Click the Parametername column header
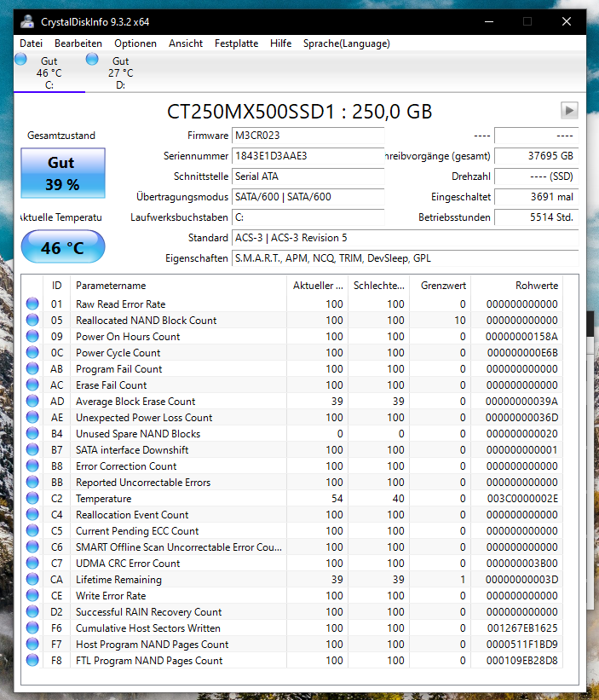Screen dimensions: 599x700 pos(178,286)
